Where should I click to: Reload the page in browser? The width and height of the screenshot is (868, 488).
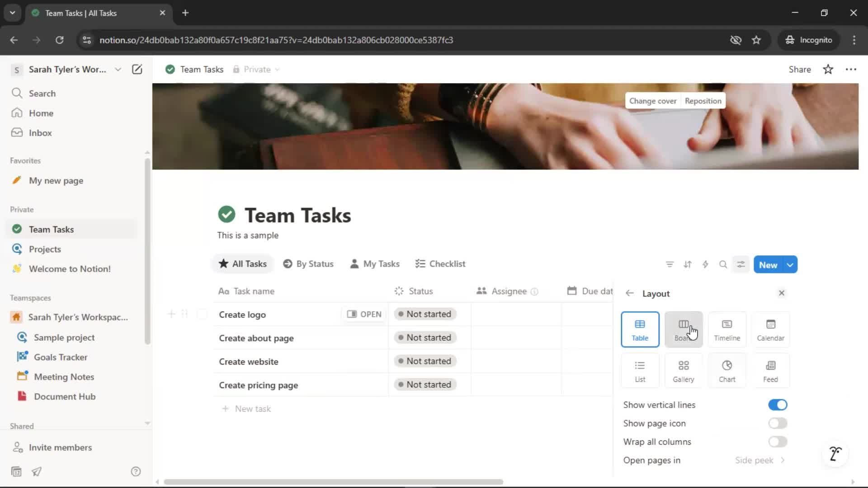59,40
